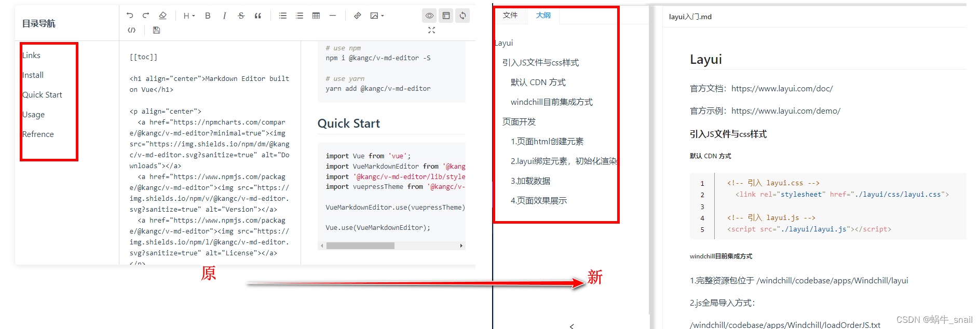This screenshot has width=980, height=329.
Task: Click the 默认 CDN 方式 subheading in the document
Action: (x=710, y=156)
